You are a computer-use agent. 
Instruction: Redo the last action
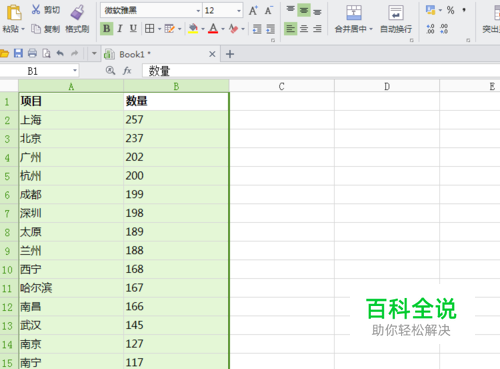pos(74,53)
